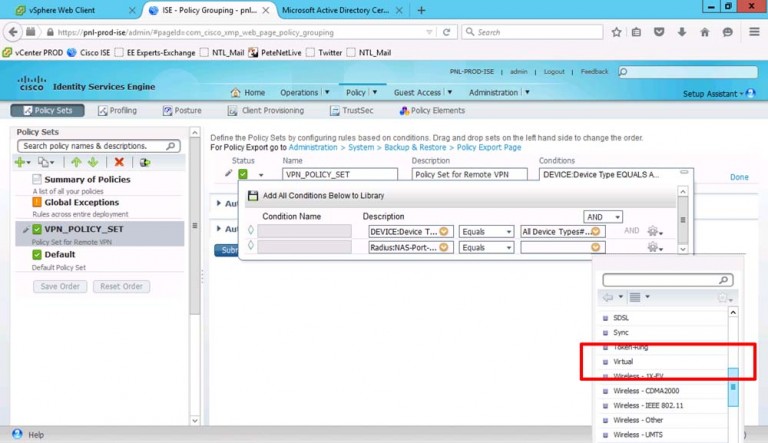Expand the second collapsed policy section arrow
Screen dimensions: 768x443
click(218, 228)
